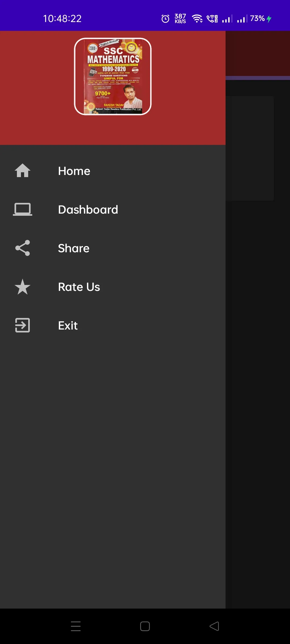
Task: Tap the Rate Us star icon
Action: 23,287
